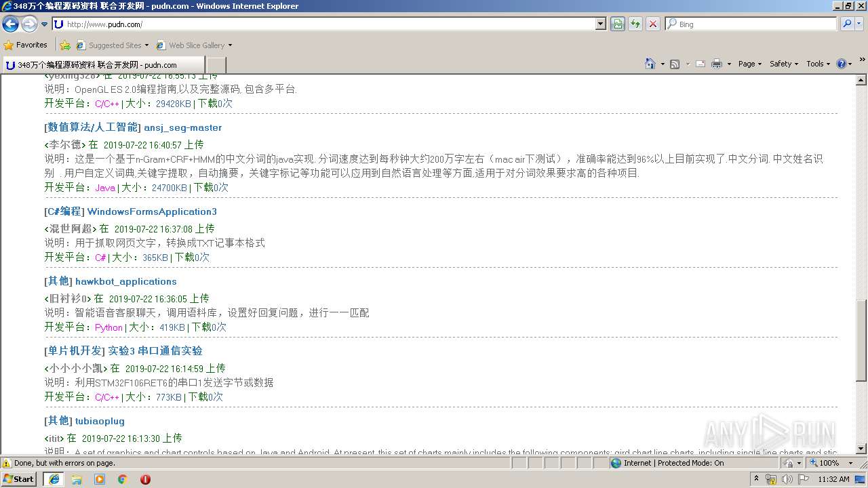The height and width of the screenshot is (488, 868).
Task: Open uploader 小小小小凯 profile link
Action: click(76, 368)
